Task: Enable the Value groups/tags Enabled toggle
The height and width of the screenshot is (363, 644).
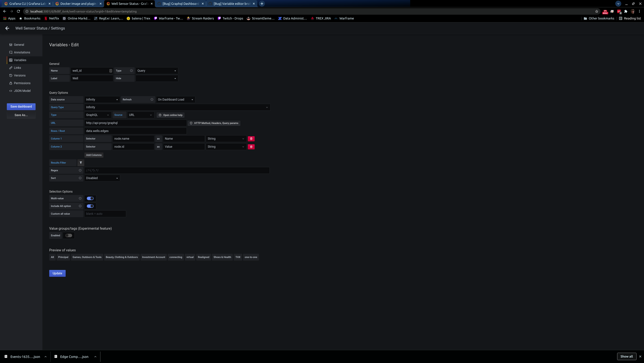Action: pos(69,235)
